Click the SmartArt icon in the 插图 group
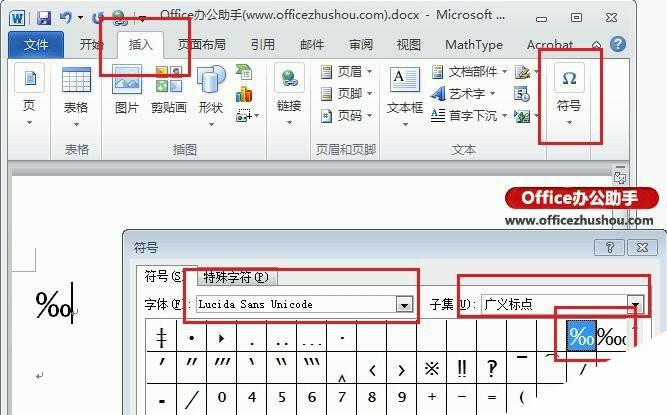Image resolution: width=667 pixels, height=415 pixels. point(244,72)
